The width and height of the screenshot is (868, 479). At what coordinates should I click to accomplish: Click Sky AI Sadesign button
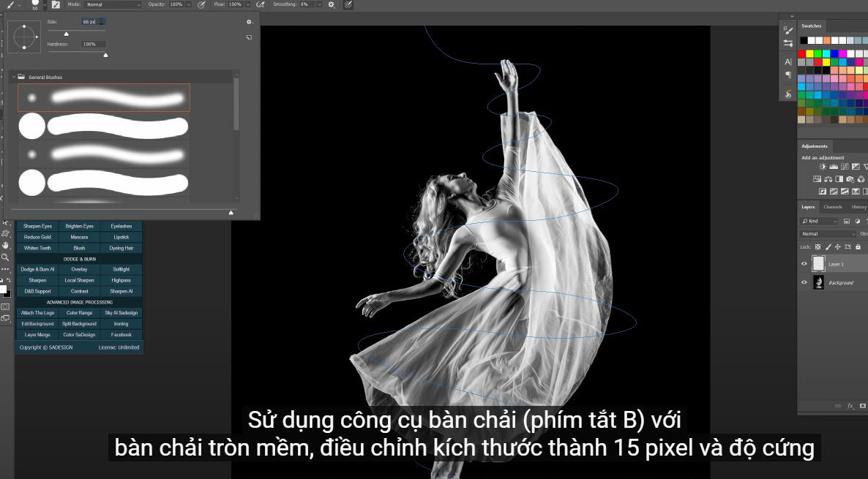[x=121, y=312]
